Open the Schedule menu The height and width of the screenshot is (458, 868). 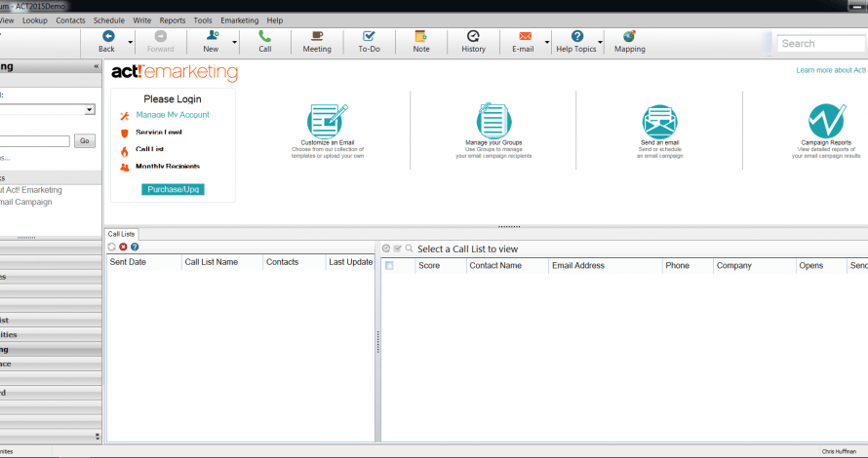click(108, 20)
